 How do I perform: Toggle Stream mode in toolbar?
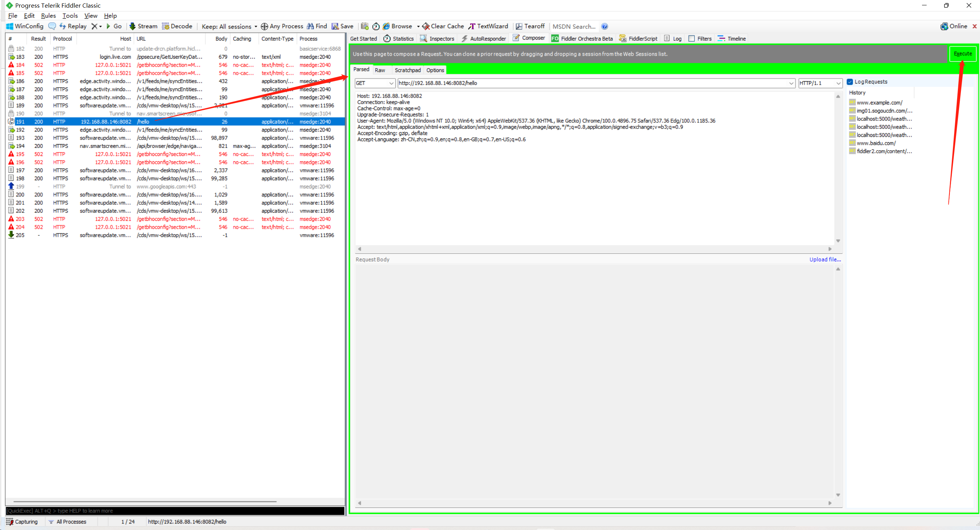tap(143, 26)
